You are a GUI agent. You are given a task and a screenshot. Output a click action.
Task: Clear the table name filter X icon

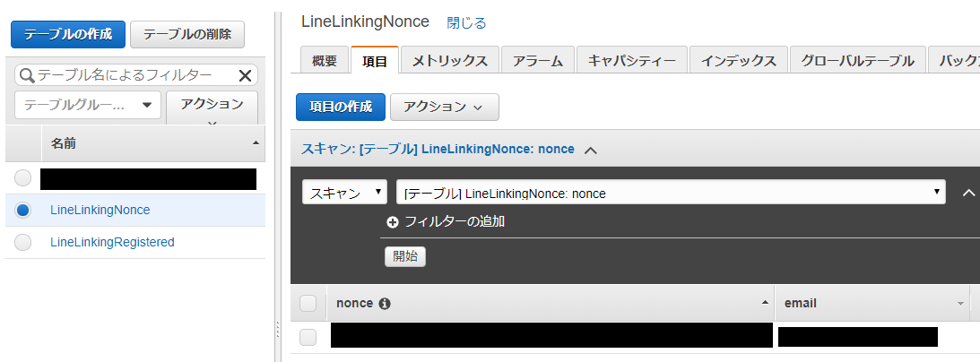[245, 75]
